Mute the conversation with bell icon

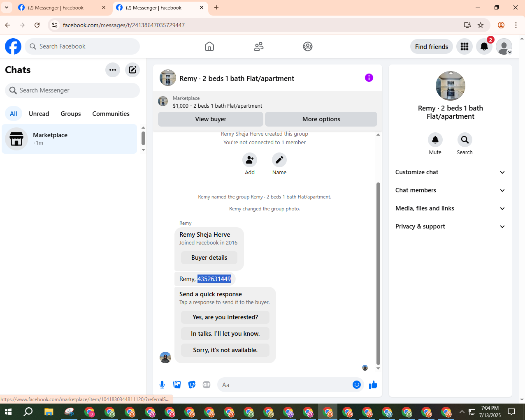tap(435, 140)
